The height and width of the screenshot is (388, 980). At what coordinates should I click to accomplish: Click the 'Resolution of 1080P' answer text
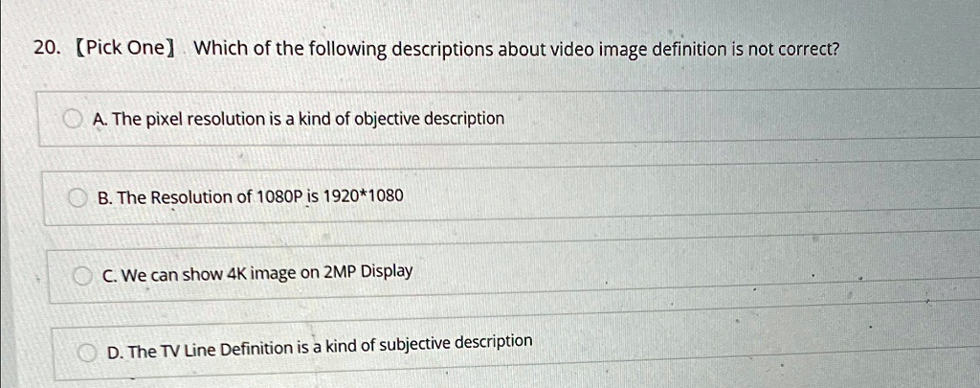tap(250, 196)
